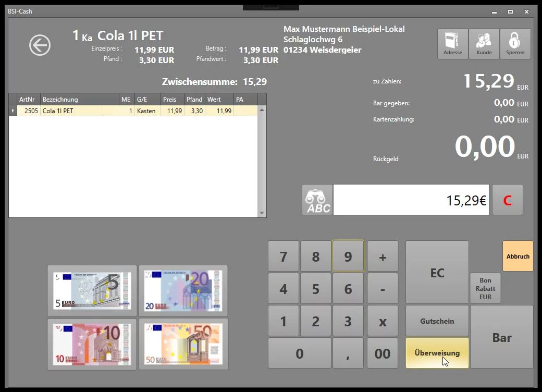The image size is (542, 392).
Task: Click the multiply x key
Action: [383, 321]
